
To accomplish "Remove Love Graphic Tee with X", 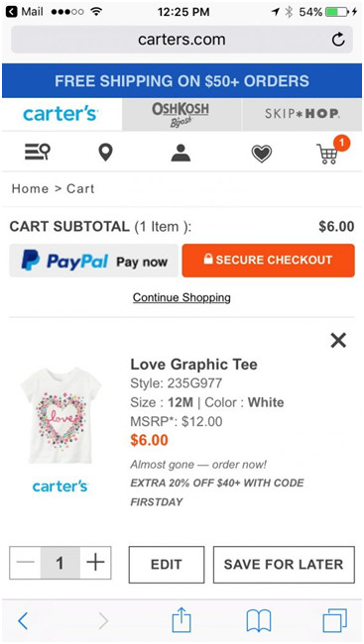I will coord(338,340).
